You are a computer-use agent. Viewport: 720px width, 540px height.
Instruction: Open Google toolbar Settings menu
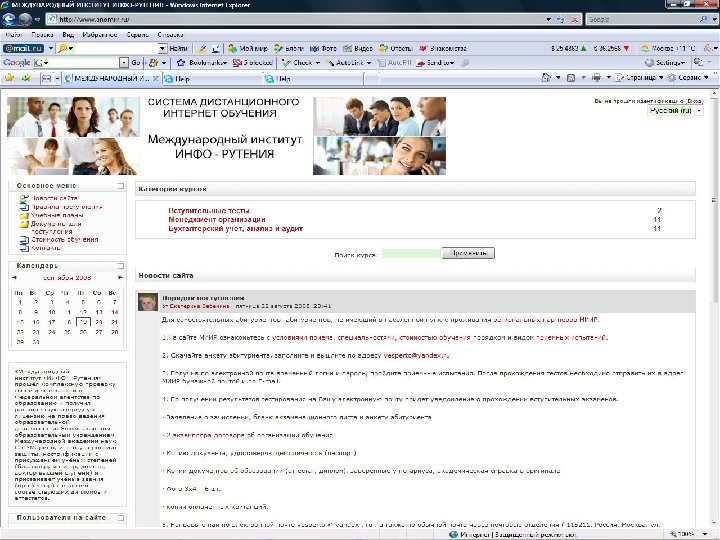pos(665,62)
